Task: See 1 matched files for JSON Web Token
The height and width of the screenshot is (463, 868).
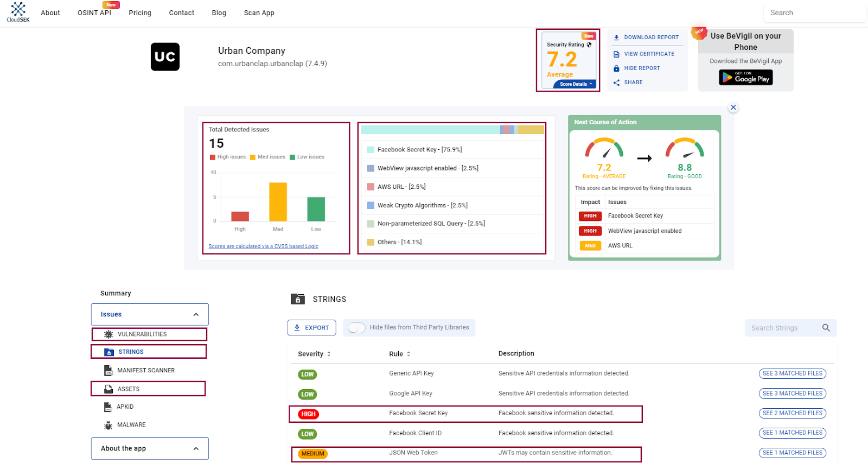Action: pos(792,453)
